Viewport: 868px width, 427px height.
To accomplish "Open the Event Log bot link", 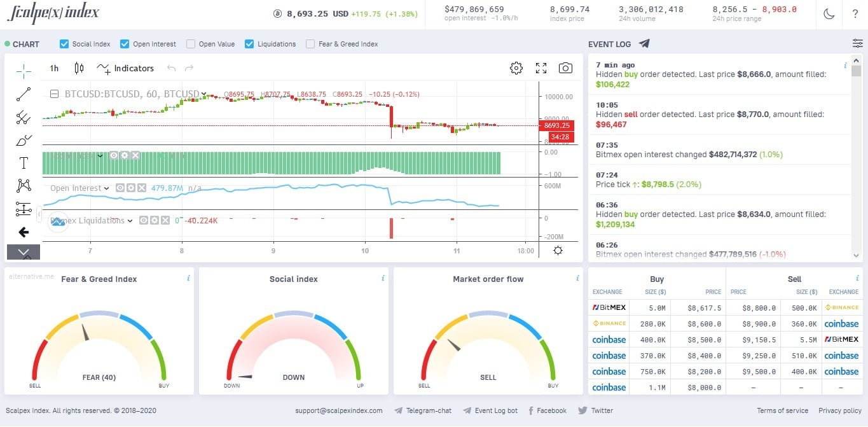I will [x=490, y=410].
